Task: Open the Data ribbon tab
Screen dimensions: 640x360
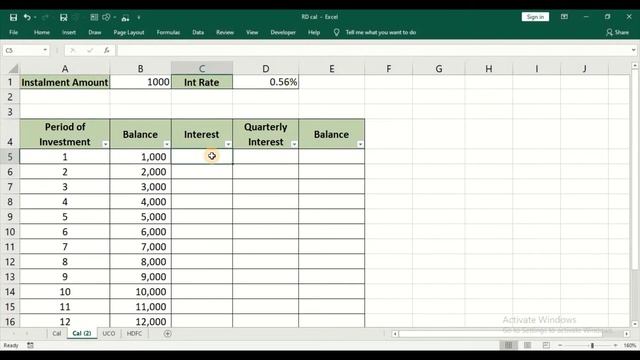Action: [x=198, y=32]
